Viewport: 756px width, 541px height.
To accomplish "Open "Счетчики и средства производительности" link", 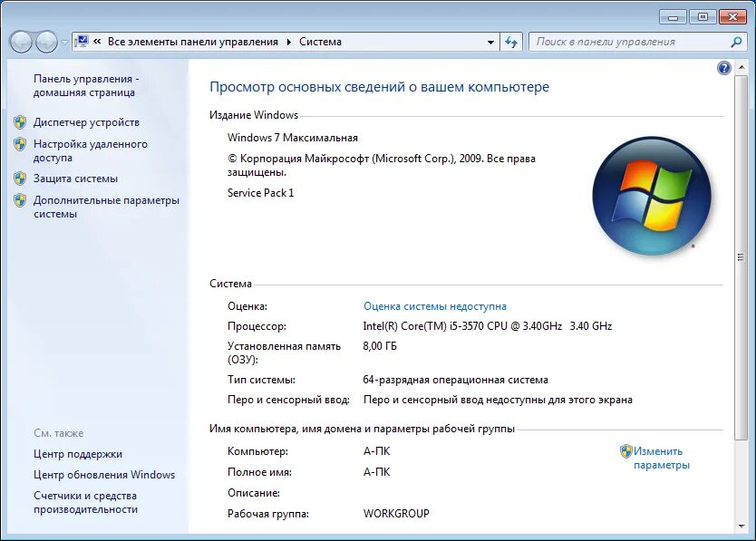I will pyautogui.click(x=85, y=502).
